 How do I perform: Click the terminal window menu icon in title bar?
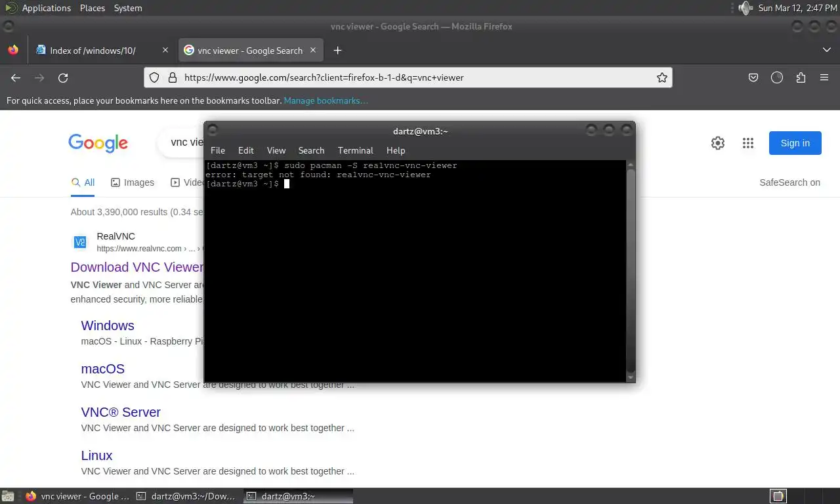tap(213, 131)
